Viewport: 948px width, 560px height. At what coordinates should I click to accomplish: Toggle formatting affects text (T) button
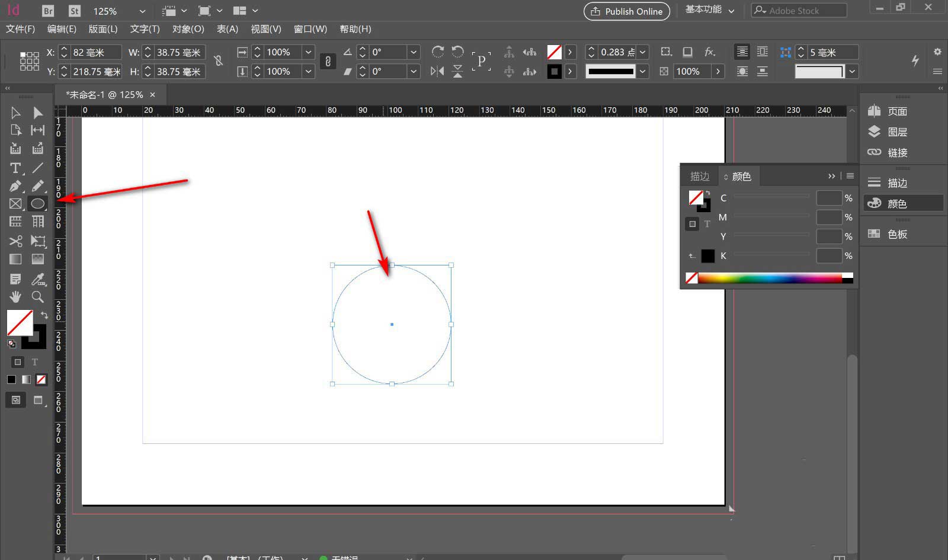click(x=35, y=362)
